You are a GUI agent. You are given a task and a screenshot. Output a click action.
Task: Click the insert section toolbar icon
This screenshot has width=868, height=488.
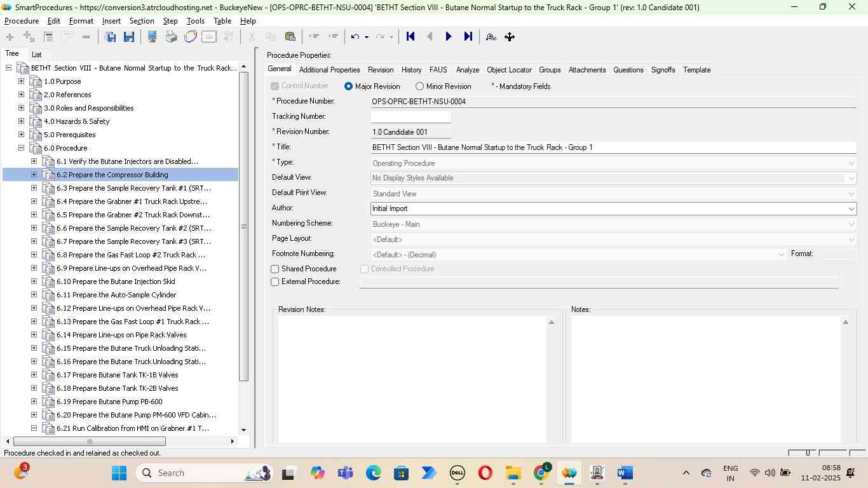pos(48,37)
